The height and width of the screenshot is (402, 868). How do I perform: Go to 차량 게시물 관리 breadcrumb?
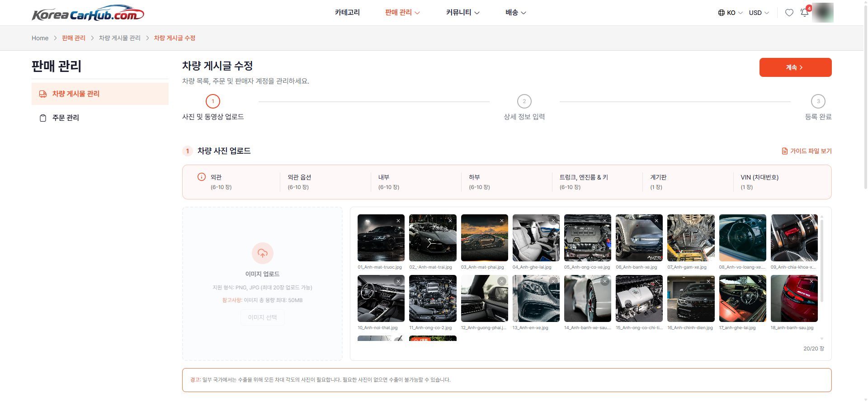(120, 38)
